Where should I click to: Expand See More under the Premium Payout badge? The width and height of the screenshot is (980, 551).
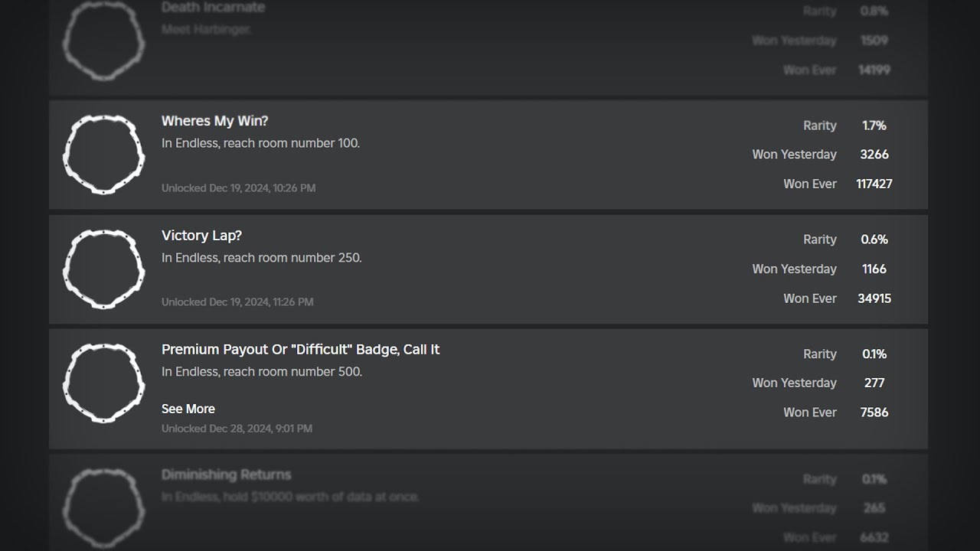click(x=188, y=409)
